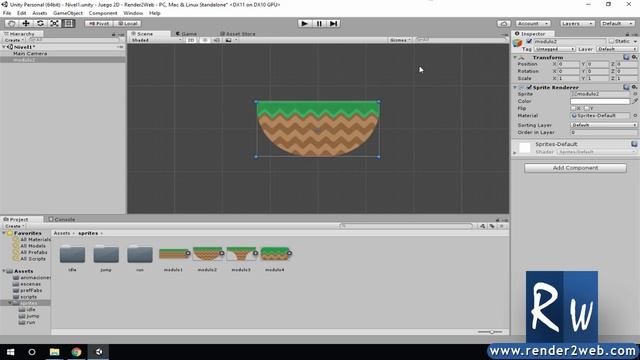Screen dimensions: 640x360
Task: Open the Layers dropdown in toolbar
Action: point(577,24)
